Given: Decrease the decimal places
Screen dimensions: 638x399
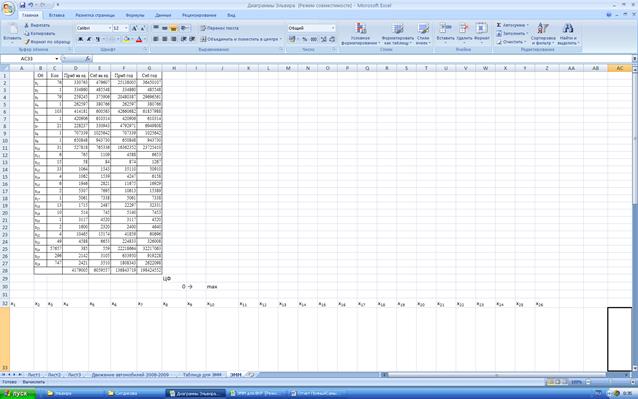Looking at the screenshot, I should pos(332,39).
